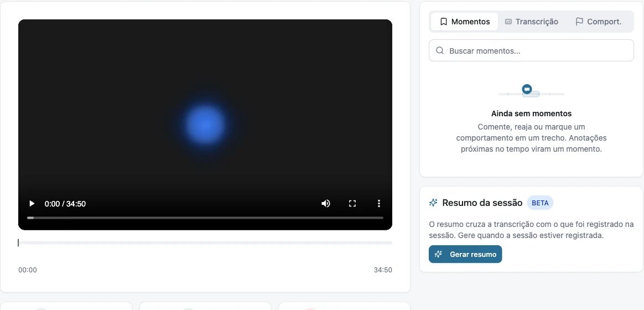Play the session video
The height and width of the screenshot is (310, 644).
click(32, 204)
